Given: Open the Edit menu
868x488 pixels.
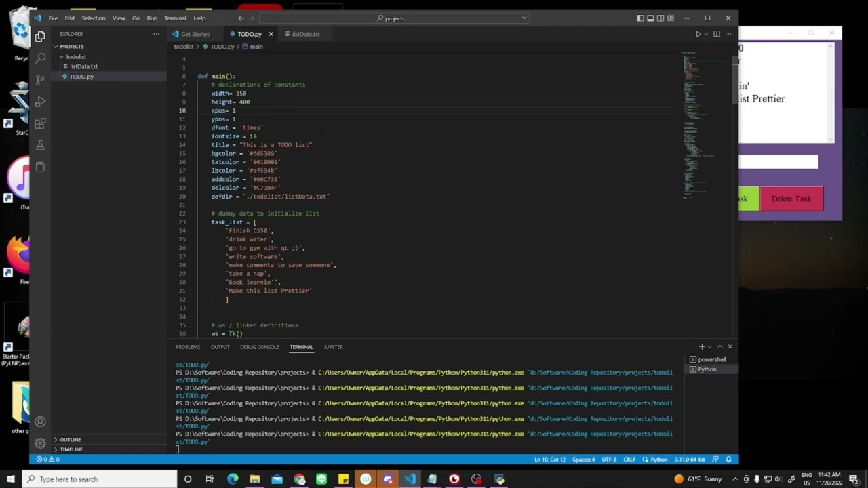Looking at the screenshot, I should click(x=70, y=18).
